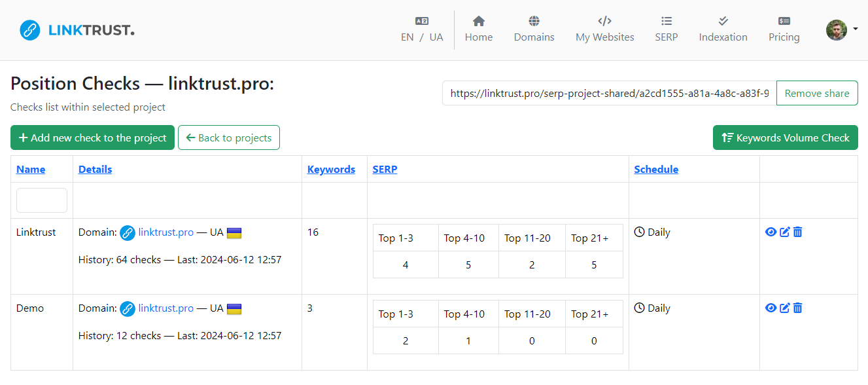868x385 pixels.
Task: Click the shared project URL field
Action: click(x=610, y=93)
